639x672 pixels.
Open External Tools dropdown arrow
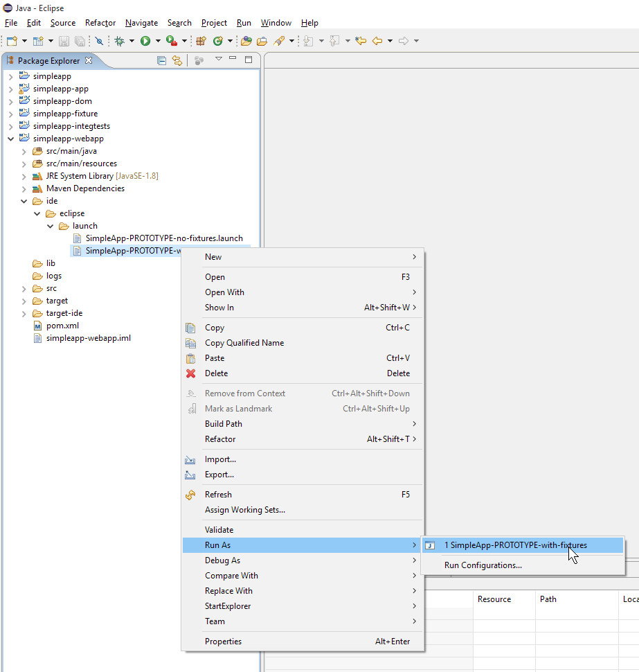[185, 41]
